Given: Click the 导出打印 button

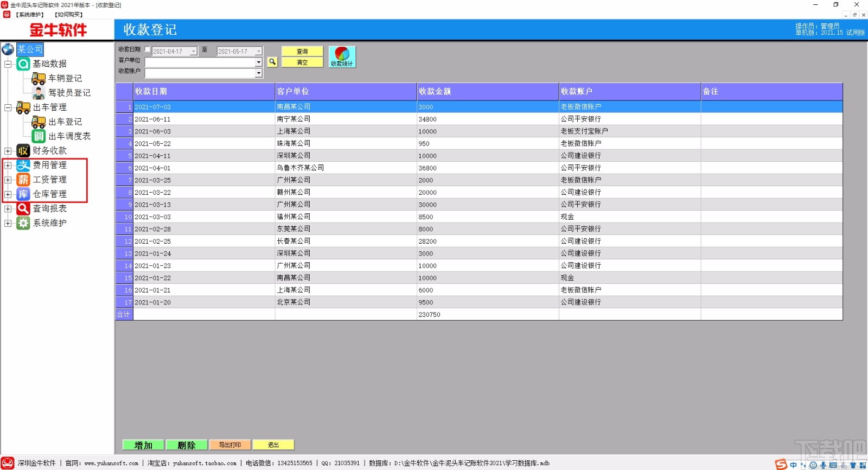Looking at the screenshot, I should tap(230, 445).
